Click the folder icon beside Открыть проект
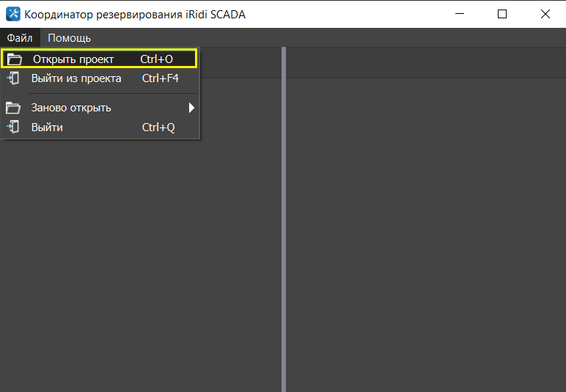 click(x=14, y=59)
